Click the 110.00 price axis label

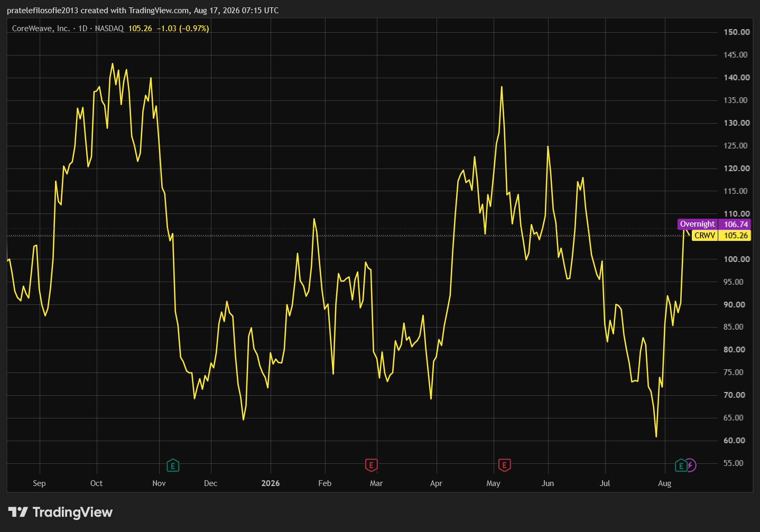[x=737, y=214]
